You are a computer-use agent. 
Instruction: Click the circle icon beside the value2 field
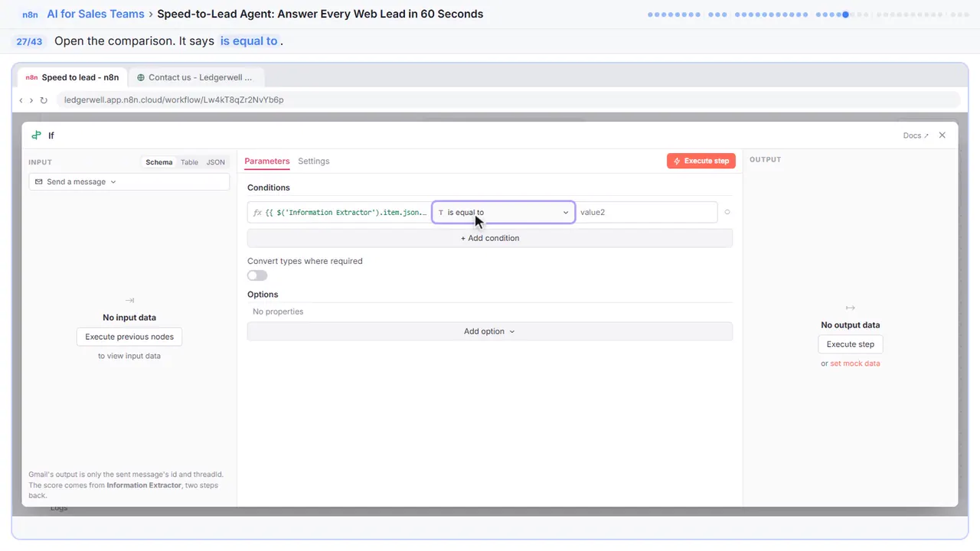[727, 212]
